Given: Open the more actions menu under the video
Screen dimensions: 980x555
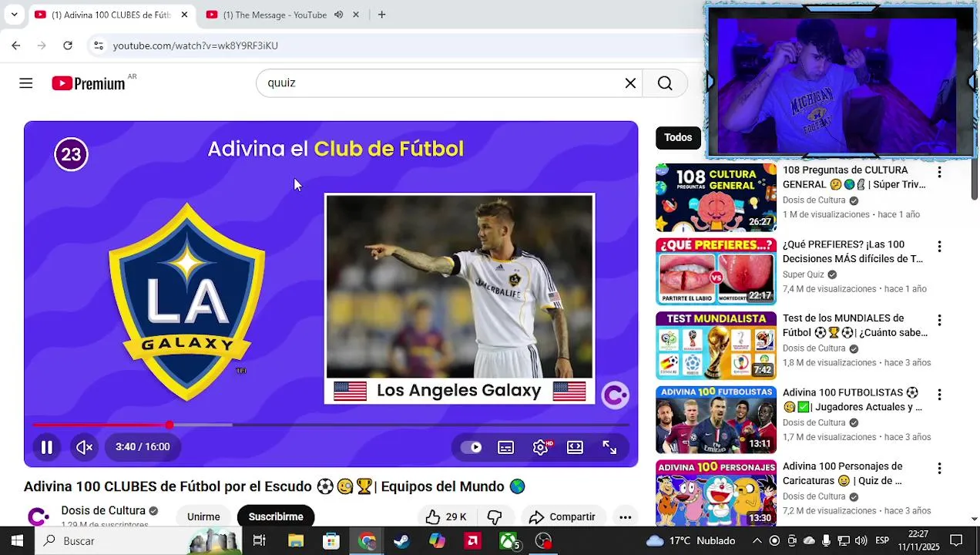Looking at the screenshot, I should [x=626, y=517].
